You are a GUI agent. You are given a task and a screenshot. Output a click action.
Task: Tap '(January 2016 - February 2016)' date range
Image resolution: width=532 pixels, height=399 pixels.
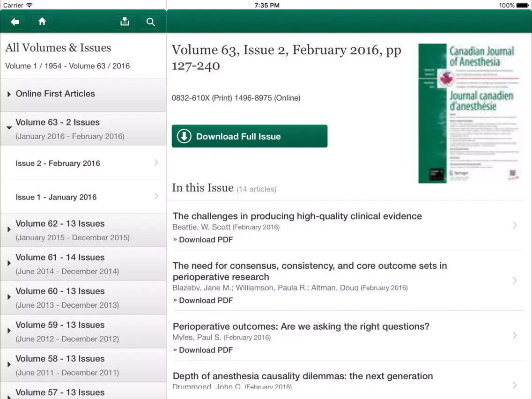point(70,136)
